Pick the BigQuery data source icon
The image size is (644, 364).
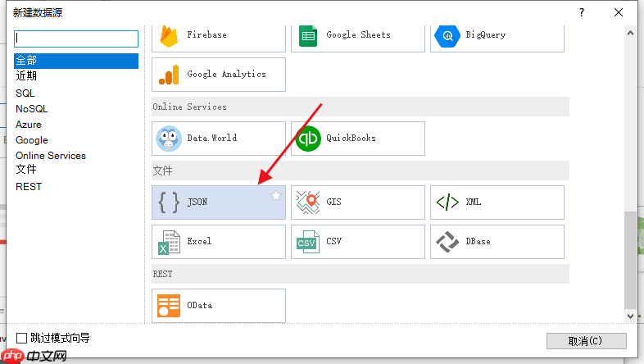pyautogui.click(x=447, y=36)
